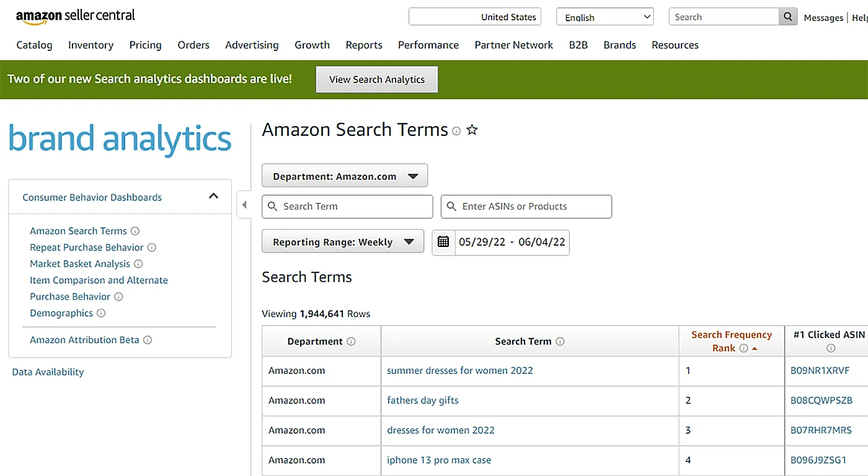Open the Reporting Range: Weekly dropdown

click(x=343, y=242)
